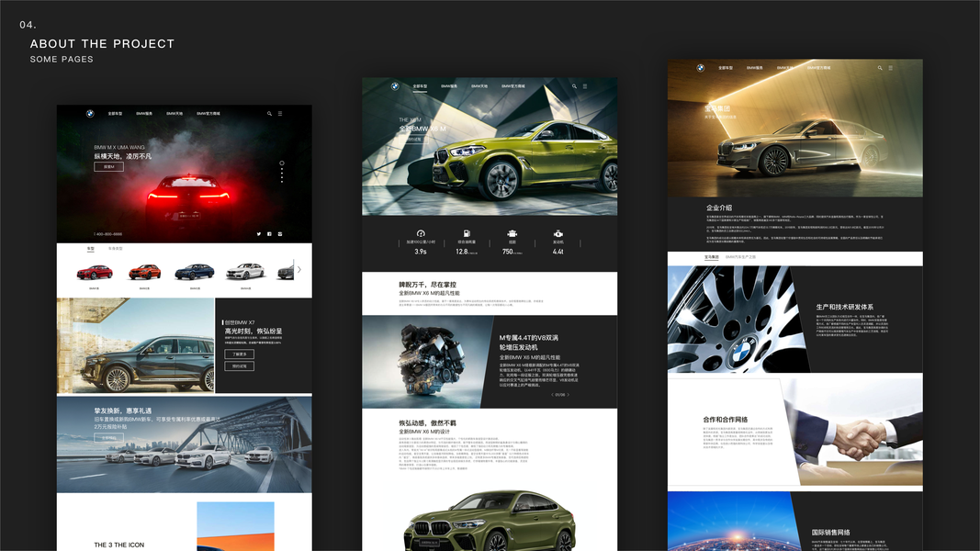
Task: Click THE 3 THE ICON text
Action: tap(118, 545)
